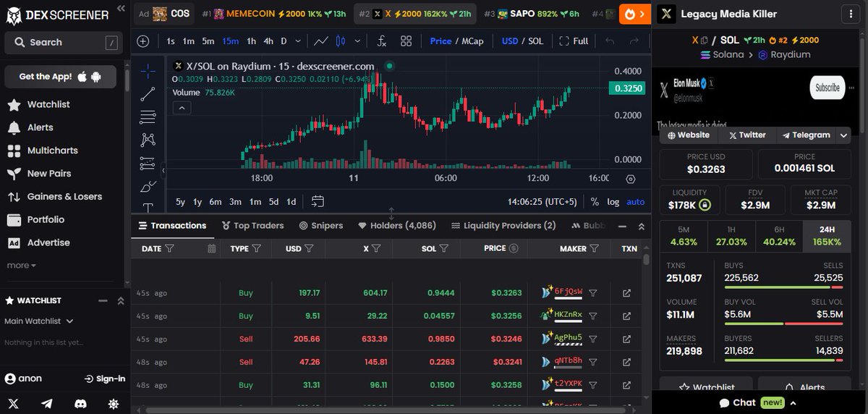Filter by maker HKZnRx funnel icon
The height and width of the screenshot is (414, 868).
pos(592,316)
